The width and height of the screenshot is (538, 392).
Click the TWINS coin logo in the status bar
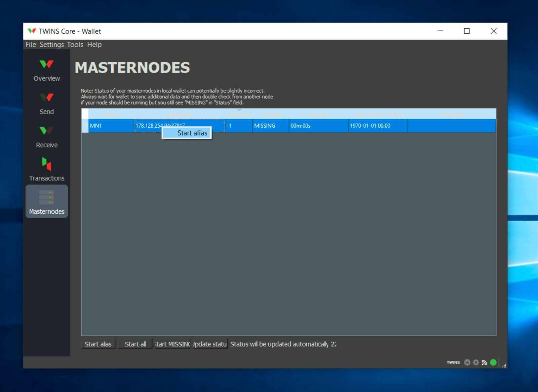point(467,362)
